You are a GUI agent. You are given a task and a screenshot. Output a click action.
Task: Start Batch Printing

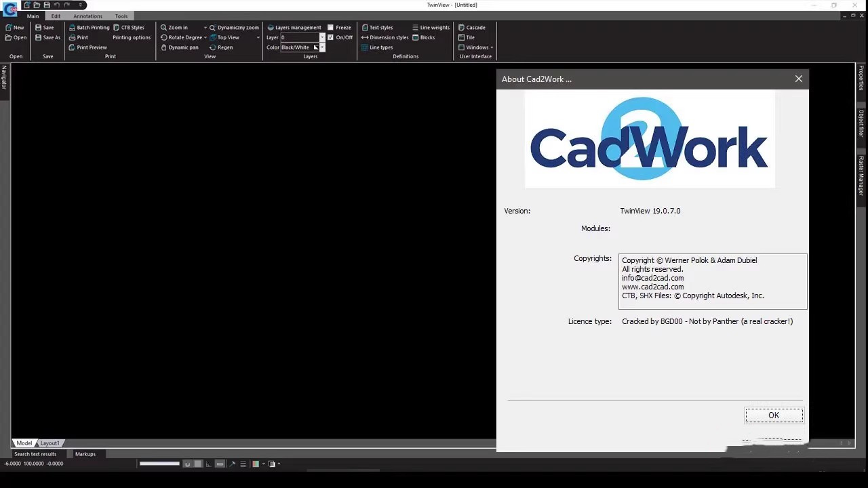tap(89, 28)
